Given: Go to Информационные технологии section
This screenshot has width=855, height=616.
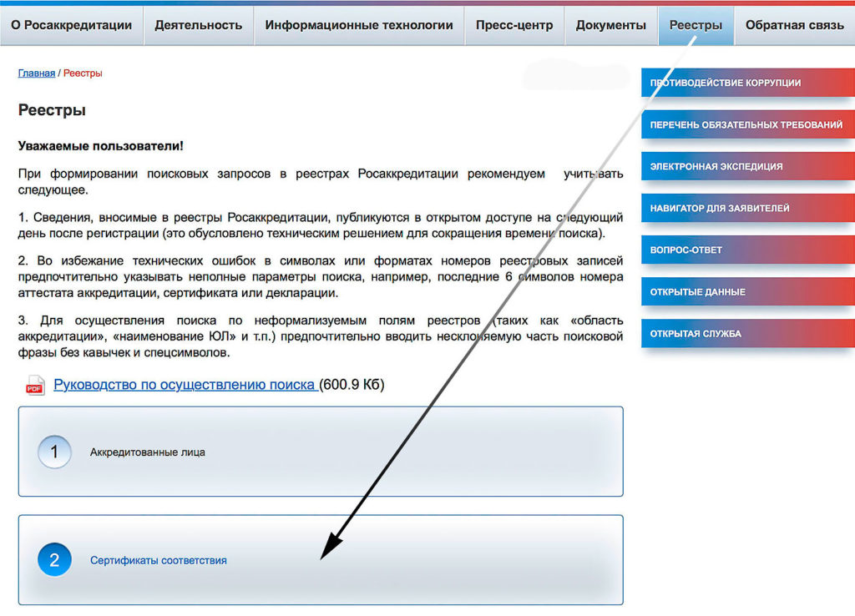Looking at the screenshot, I should (359, 25).
